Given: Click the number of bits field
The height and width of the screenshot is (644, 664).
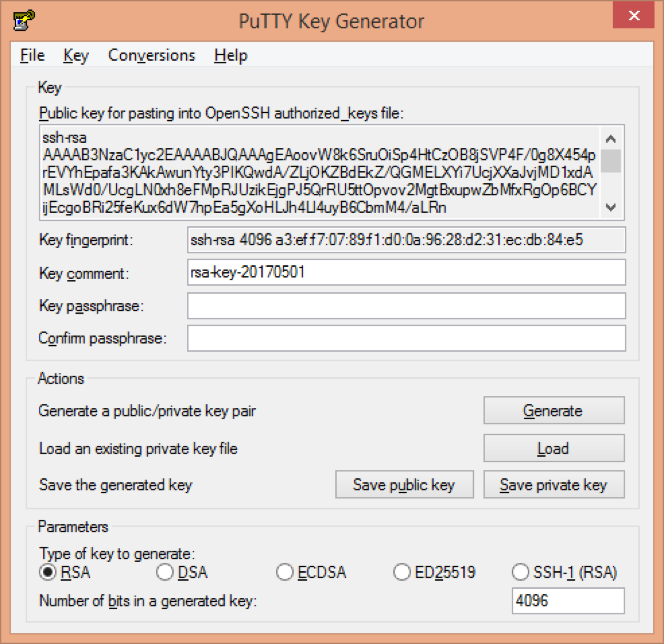Looking at the screenshot, I should 568,600.
